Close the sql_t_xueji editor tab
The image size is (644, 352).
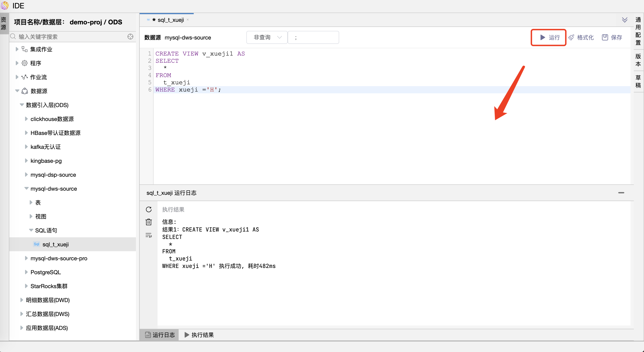pyautogui.click(x=188, y=20)
